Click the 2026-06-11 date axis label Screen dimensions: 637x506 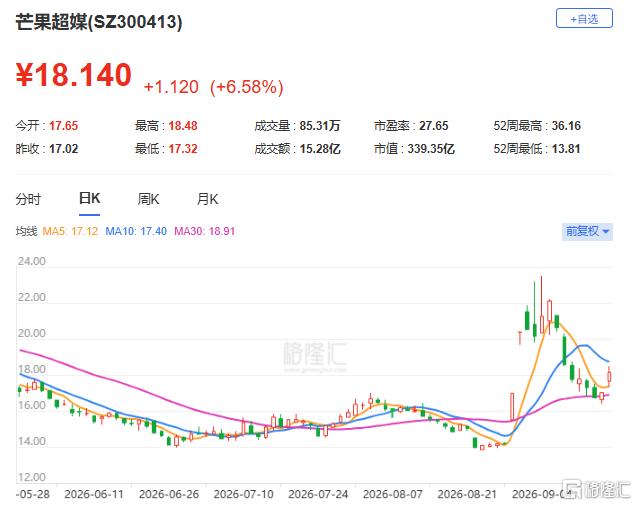pos(94,494)
